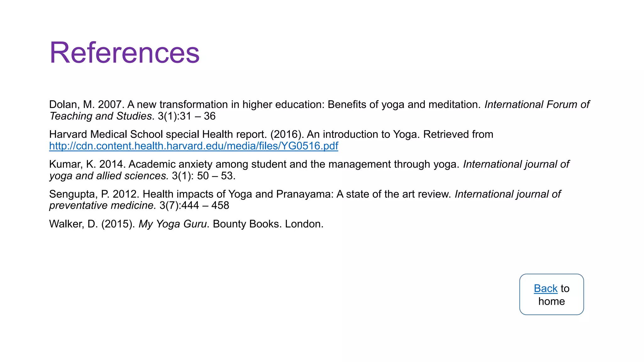Click the blue "Back" hyperlink
Viewport: 644px width, 362px height.
click(545, 288)
